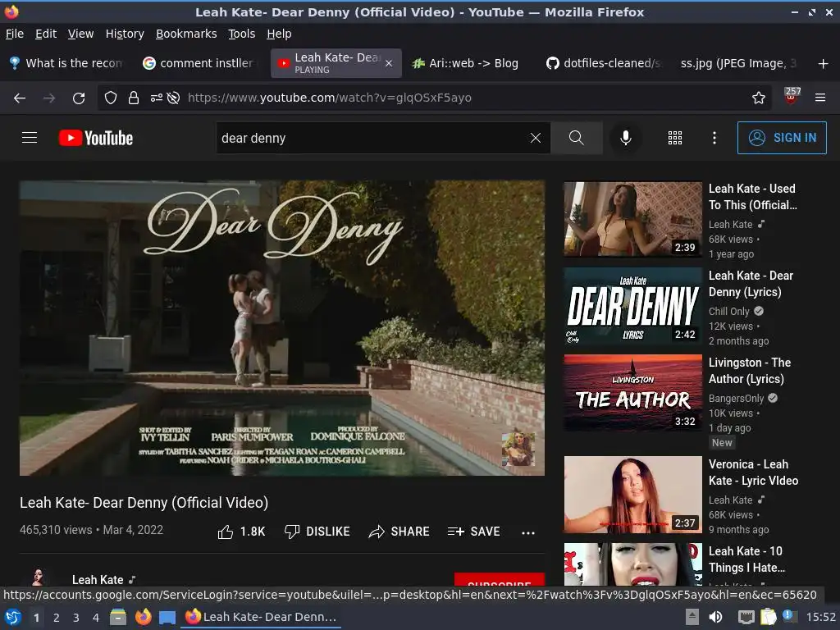This screenshot has width=840, height=630.
Task: Switch to Ari::web Blog tab
Action: coord(465,63)
